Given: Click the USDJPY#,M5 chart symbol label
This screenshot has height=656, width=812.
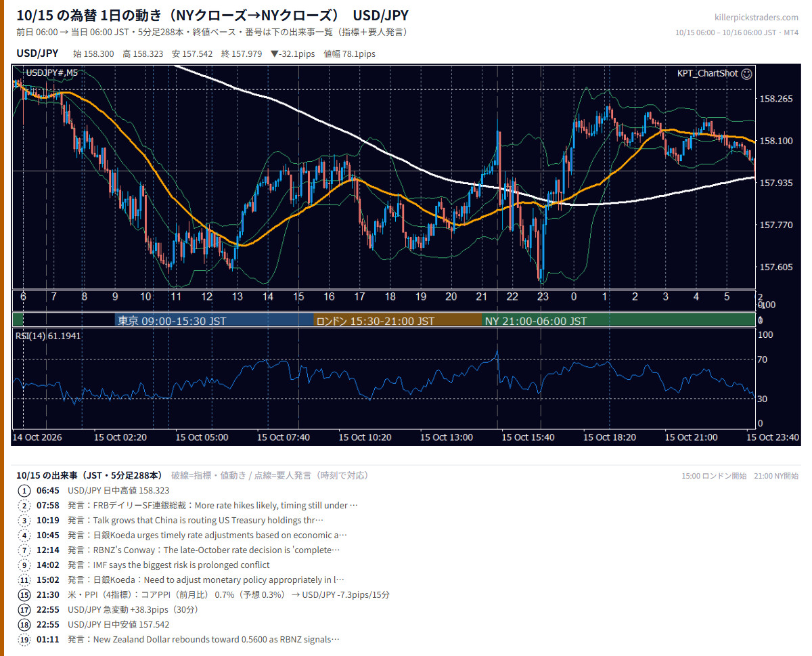Looking at the screenshot, I should pos(51,72).
